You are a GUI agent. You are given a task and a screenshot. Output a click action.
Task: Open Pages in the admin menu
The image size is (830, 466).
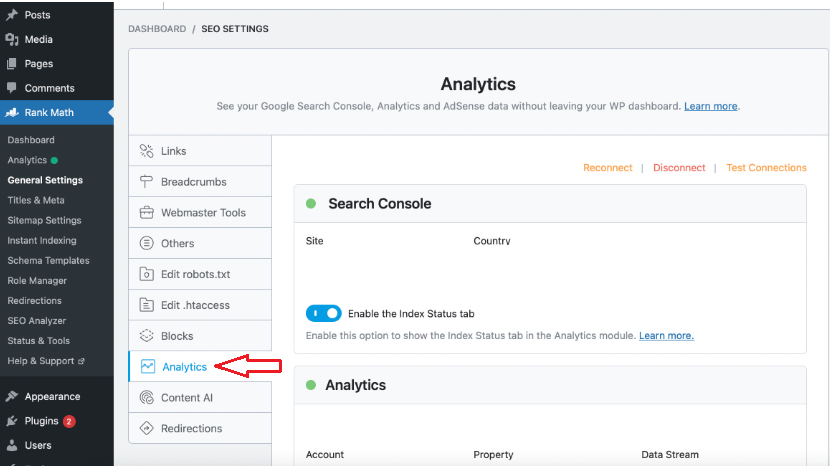coord(57,64)
